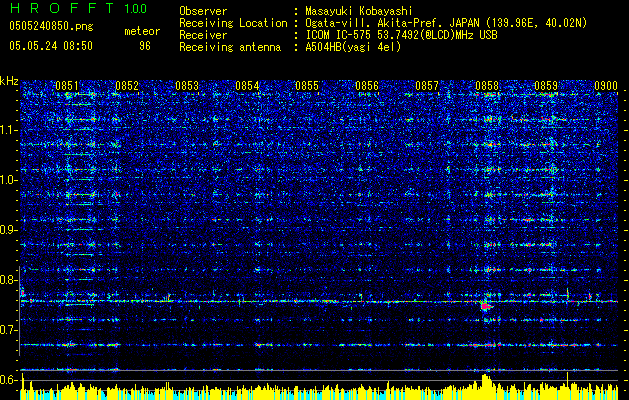
Task: Click the 0.7 kHz axis label
Action: pyautogui.click(x=9, y=330)
